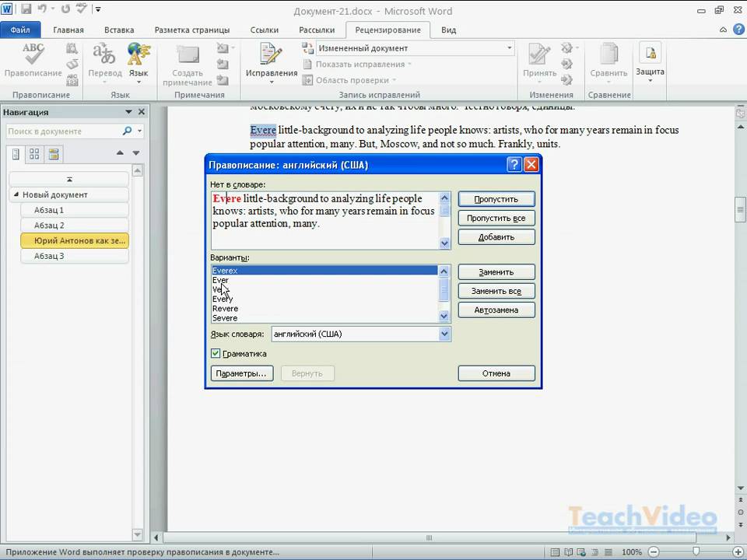Click the zoom out minus button
The width and height of the screenshot is (747, 560).
click(x=654, y=552)
